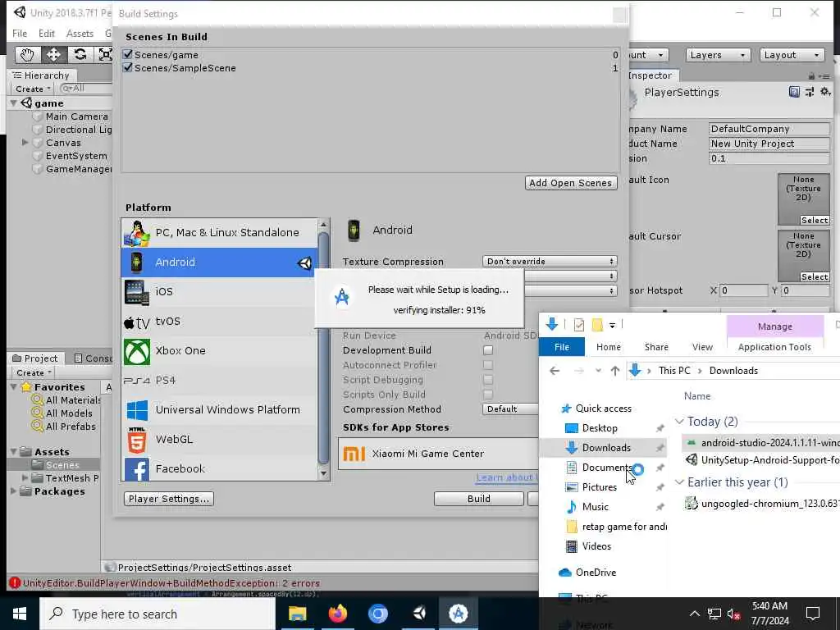Select button for Default Icon texture
Screen dimensions: 840x630
[815, 220]
